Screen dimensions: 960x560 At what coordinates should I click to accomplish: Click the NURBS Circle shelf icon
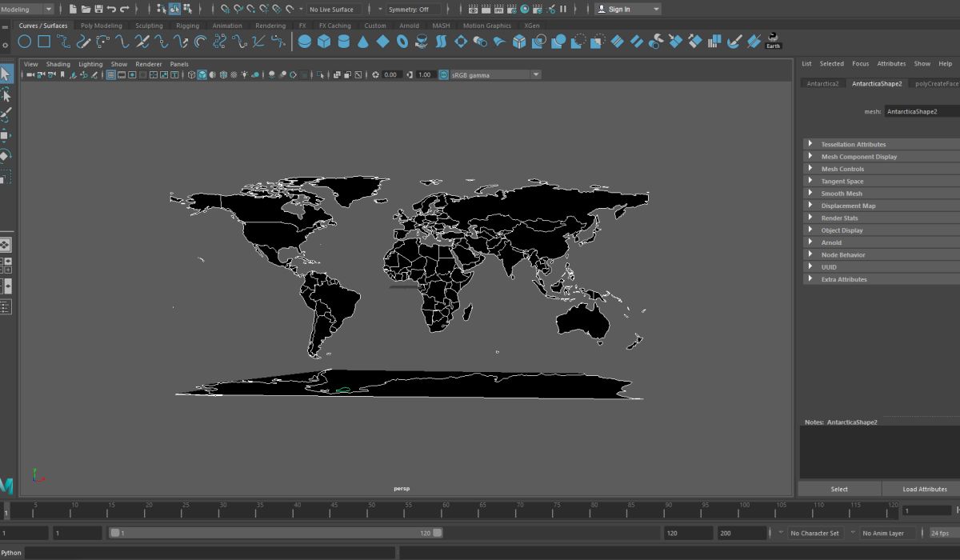[x=25, y=42]
